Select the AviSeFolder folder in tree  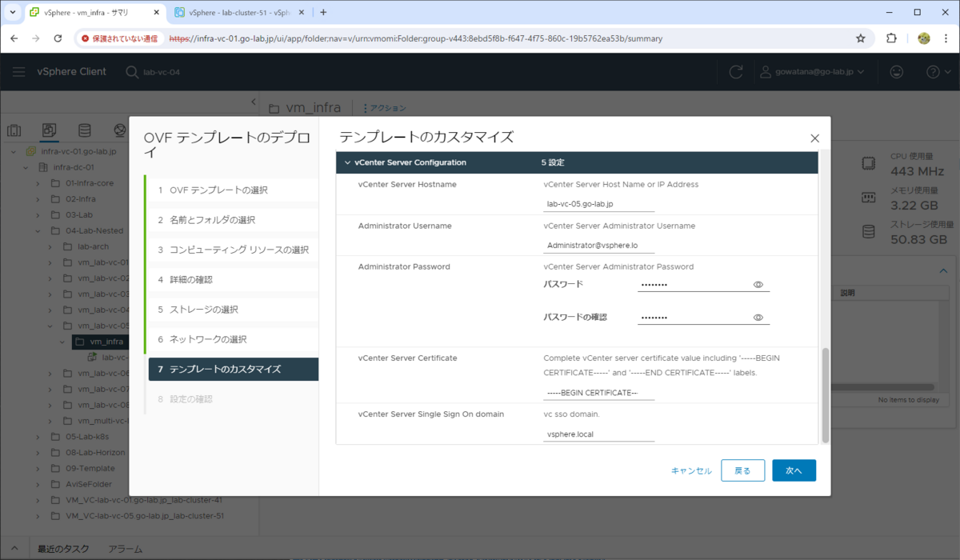point(88,484)
